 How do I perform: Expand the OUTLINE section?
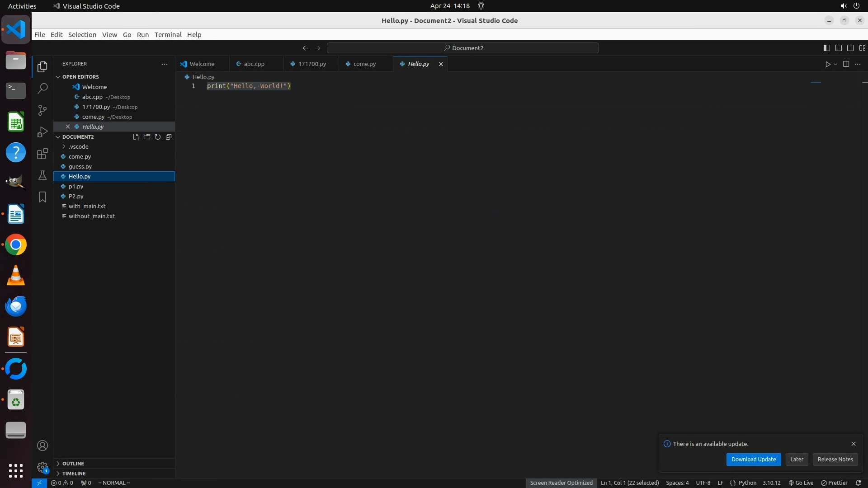[73, 464]
